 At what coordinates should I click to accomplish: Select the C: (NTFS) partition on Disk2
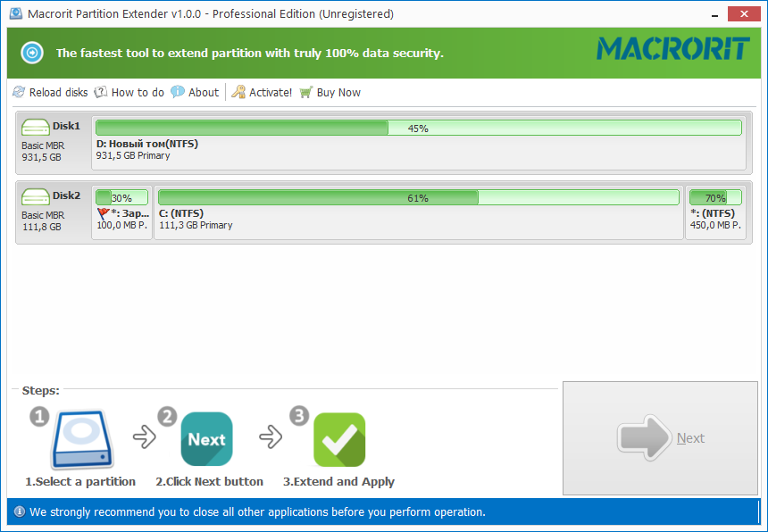click(418, 212)
